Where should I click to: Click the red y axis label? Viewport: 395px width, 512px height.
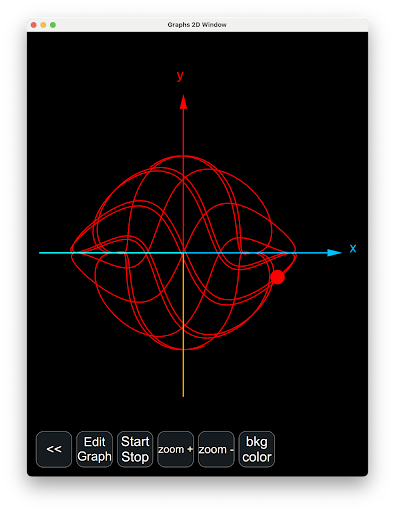180,76
